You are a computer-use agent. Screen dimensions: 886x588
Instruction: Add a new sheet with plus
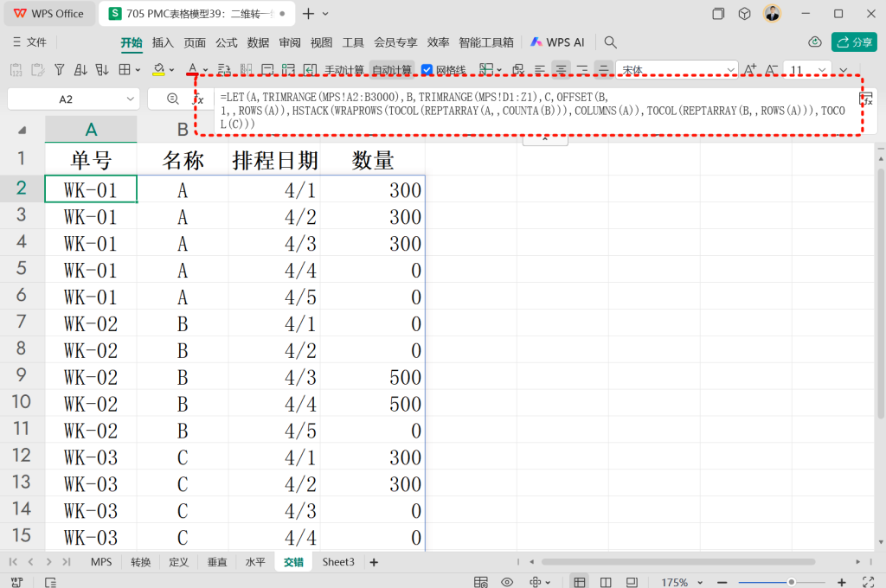(x=374, y=562)
